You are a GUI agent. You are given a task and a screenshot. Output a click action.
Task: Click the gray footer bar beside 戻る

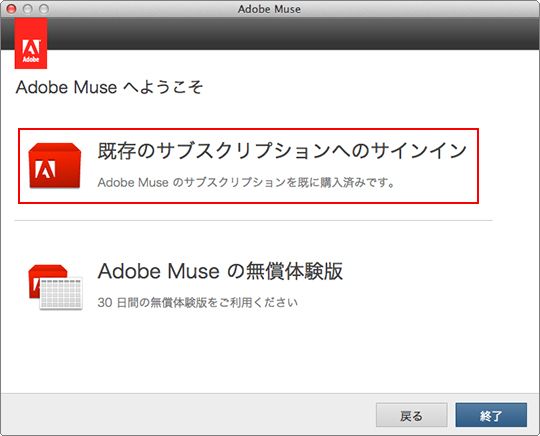click(x=186, y=414)
